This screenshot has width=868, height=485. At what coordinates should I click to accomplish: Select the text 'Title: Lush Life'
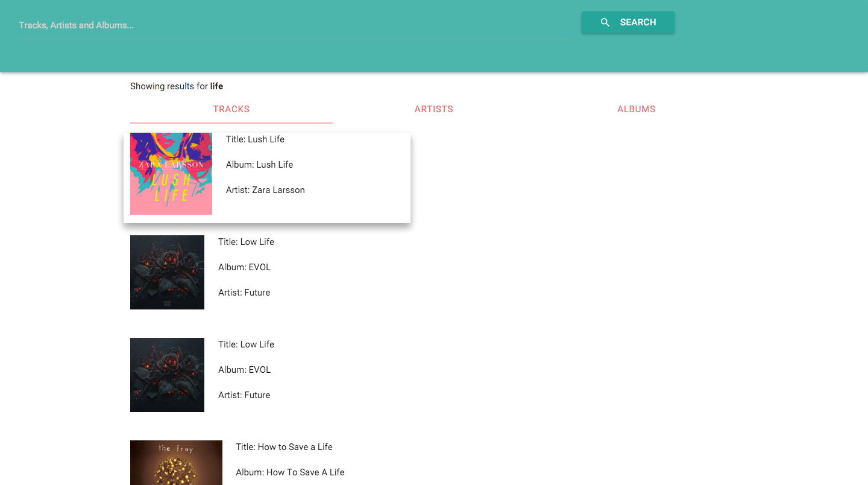255,139
